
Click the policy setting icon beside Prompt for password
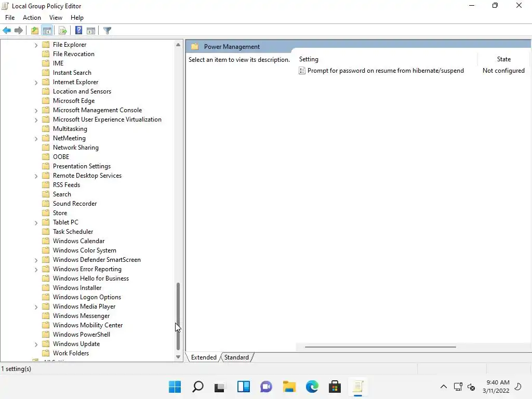(x=302, y=71)
